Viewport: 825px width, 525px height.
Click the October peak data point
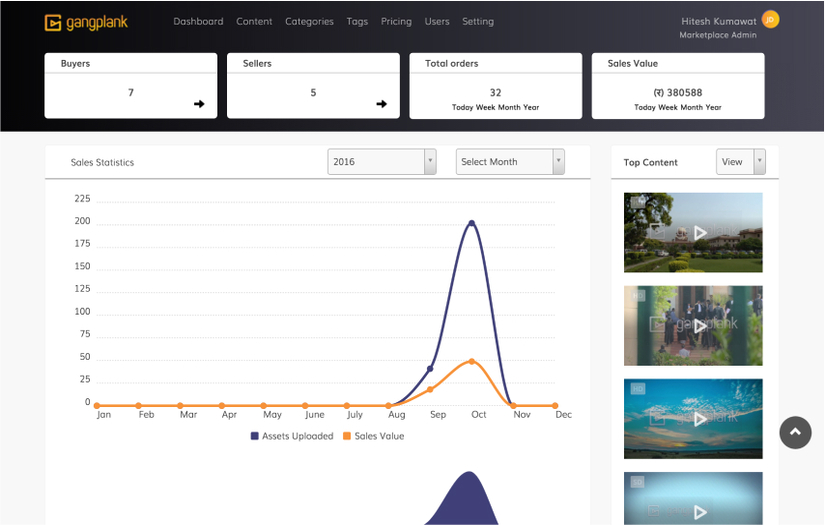[x=471, y=223]
